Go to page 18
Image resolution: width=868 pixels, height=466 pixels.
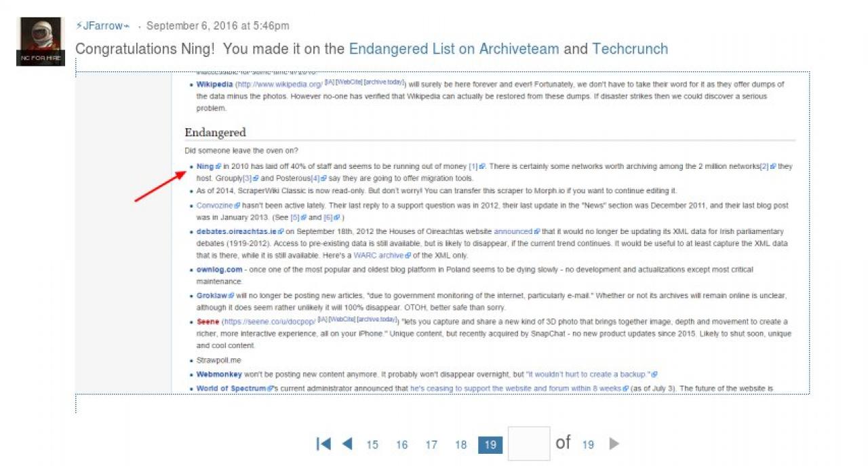click(460, 445)
